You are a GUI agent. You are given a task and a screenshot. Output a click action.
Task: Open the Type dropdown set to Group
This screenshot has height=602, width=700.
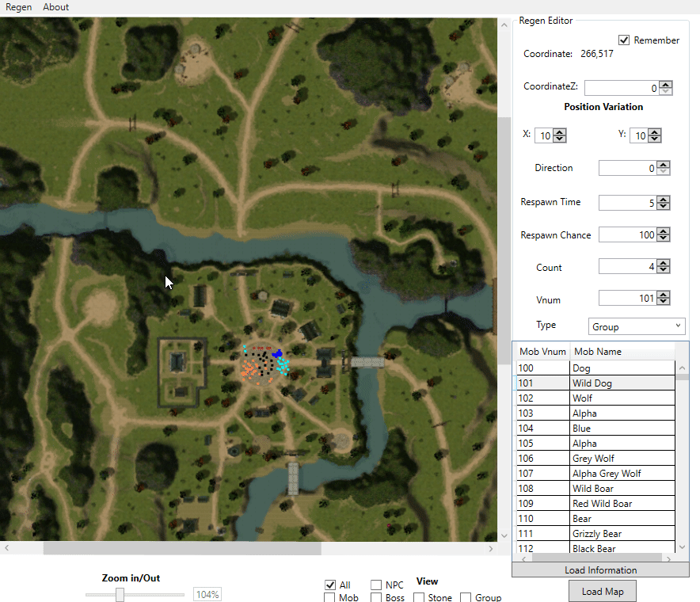coord(637,326)
